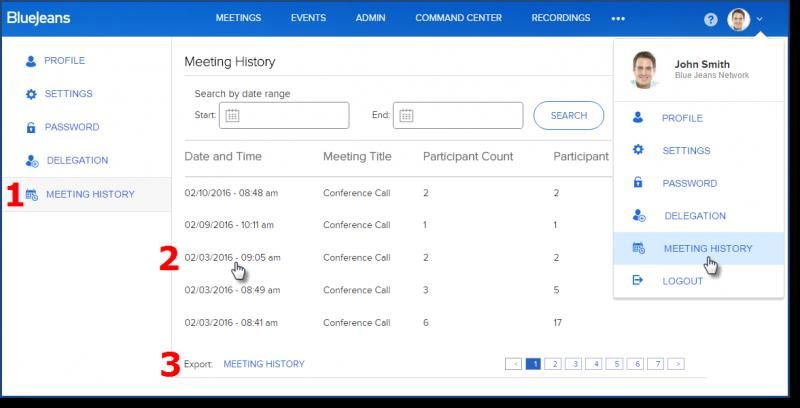Click the dropdown Logout arrow icon

638,280
